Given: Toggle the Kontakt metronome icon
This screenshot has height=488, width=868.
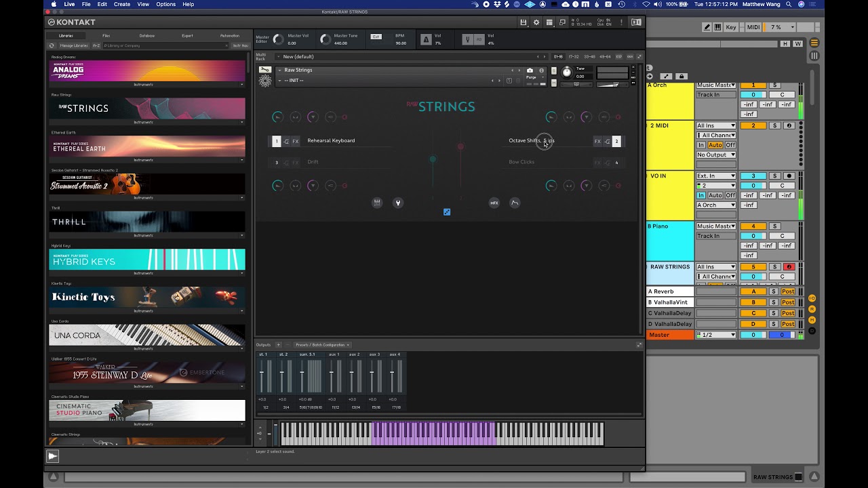Looking at the screenshot, I should (426, 39).
